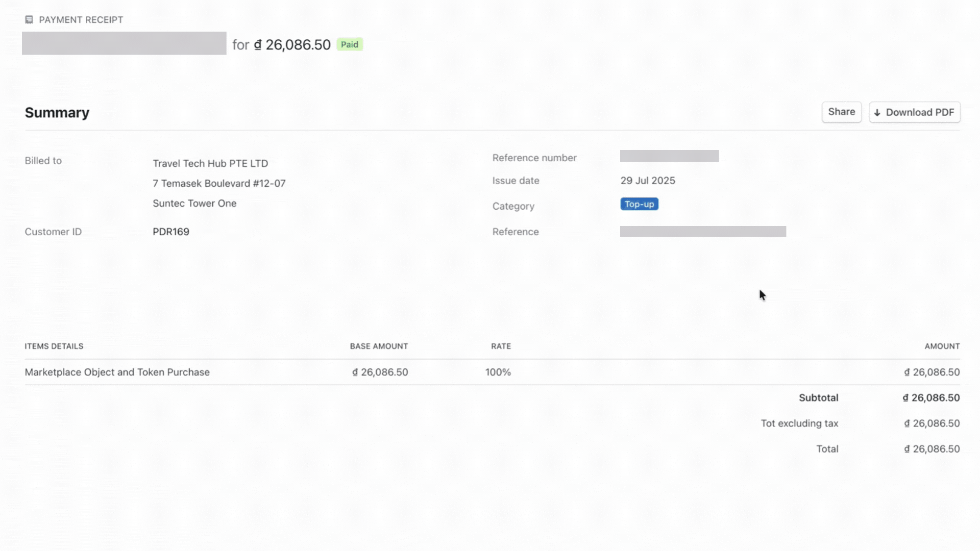
Task: Click the ITEMS DETAILS column header
Action: (54, 346)
